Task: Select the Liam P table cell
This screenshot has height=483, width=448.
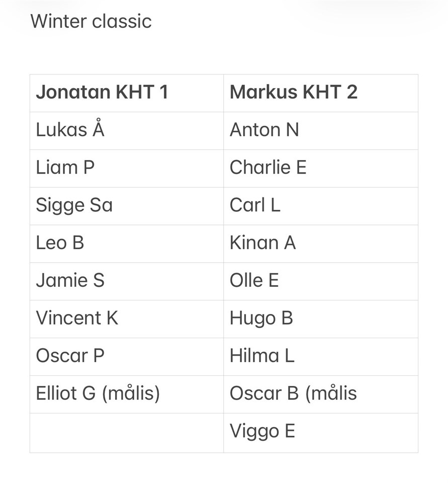Action: 65,168
